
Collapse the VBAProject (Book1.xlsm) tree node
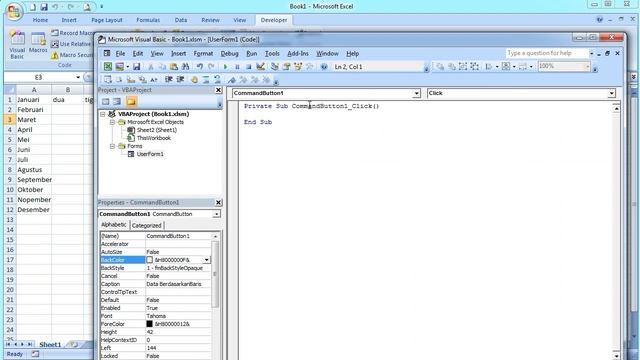[x=103, y=114]
